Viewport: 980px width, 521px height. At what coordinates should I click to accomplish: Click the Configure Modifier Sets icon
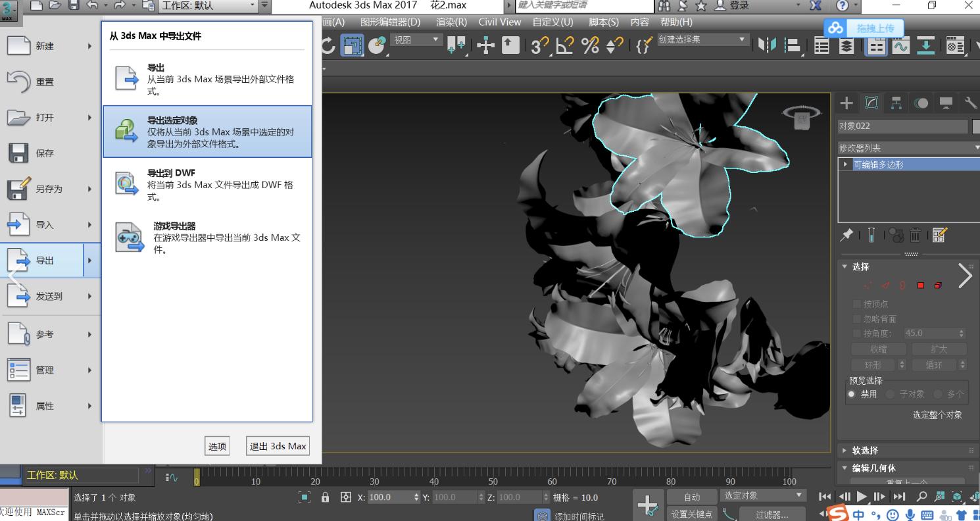point(939,235)
